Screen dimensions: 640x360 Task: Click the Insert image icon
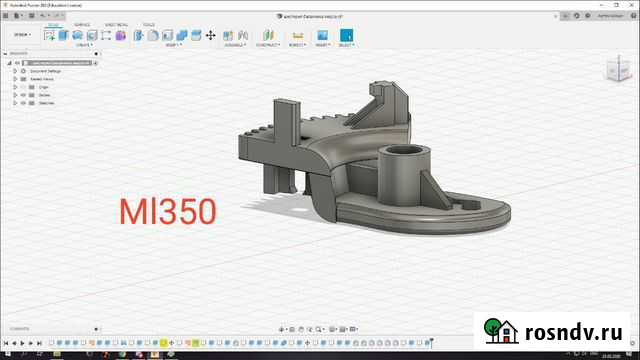322,36
